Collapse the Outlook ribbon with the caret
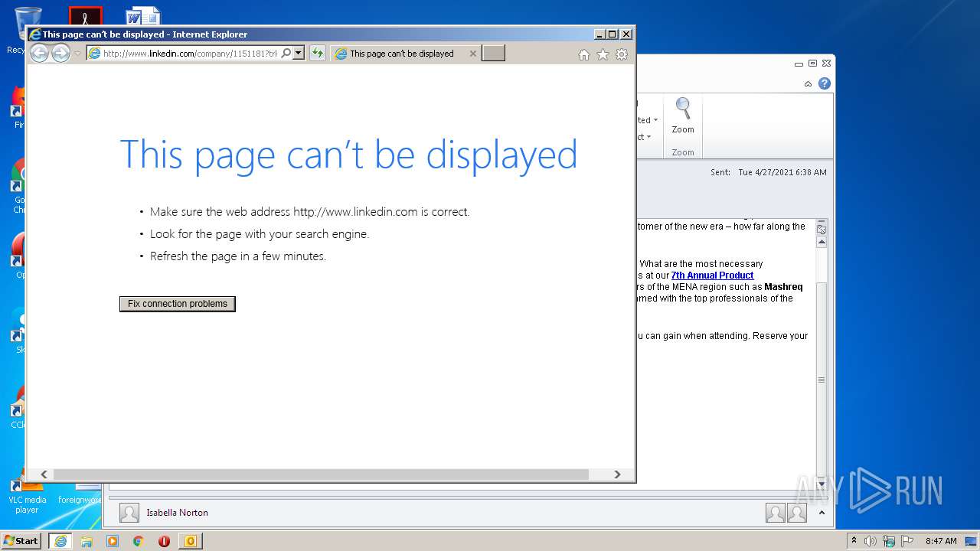980x551 pixels. tap(808, 84)
